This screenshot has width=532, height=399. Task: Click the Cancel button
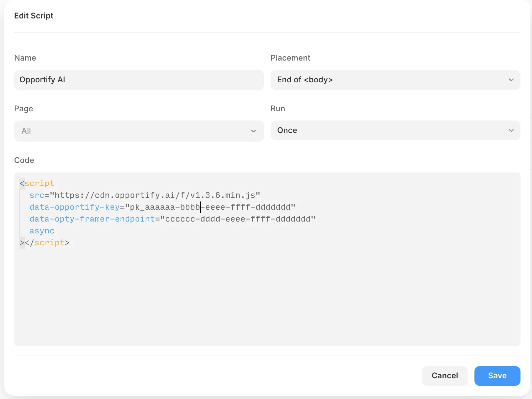[x=445, y=376]
